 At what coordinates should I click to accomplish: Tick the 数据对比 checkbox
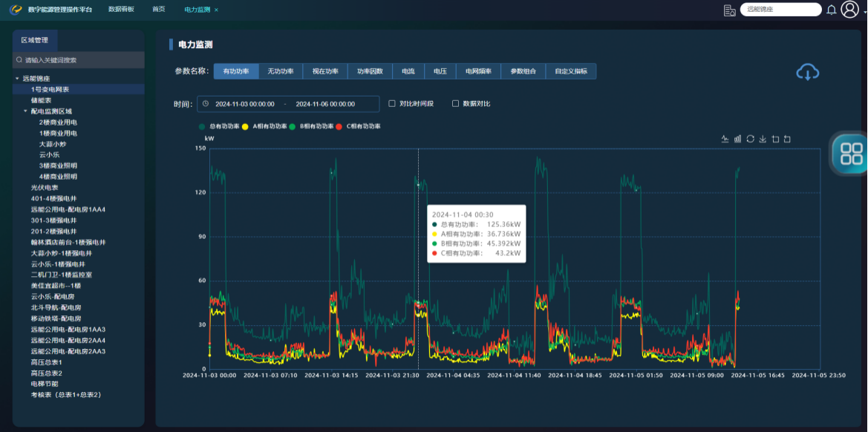point(455,104)
